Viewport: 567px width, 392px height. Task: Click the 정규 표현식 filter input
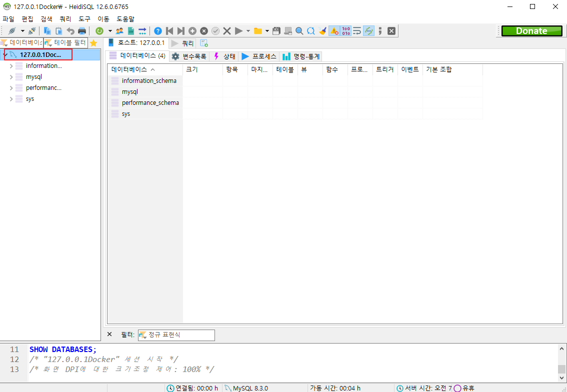[x=176, y=335]
